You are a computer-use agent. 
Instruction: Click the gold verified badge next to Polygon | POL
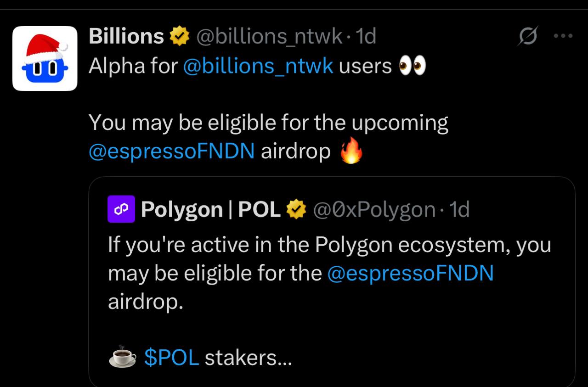pos(296,210)
